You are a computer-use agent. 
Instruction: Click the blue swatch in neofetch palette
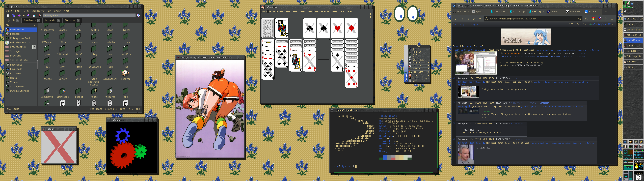point(385,158)
